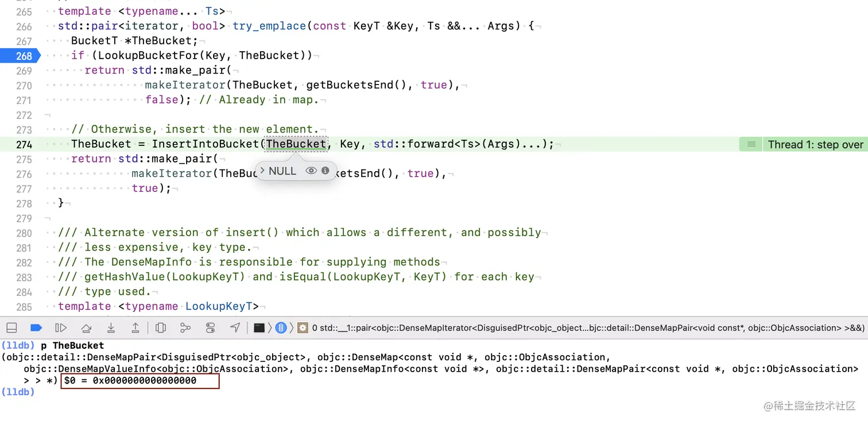Simulate location with the arrow icon
The height and width of the screenshot is (424, 868).
point(235,327)
